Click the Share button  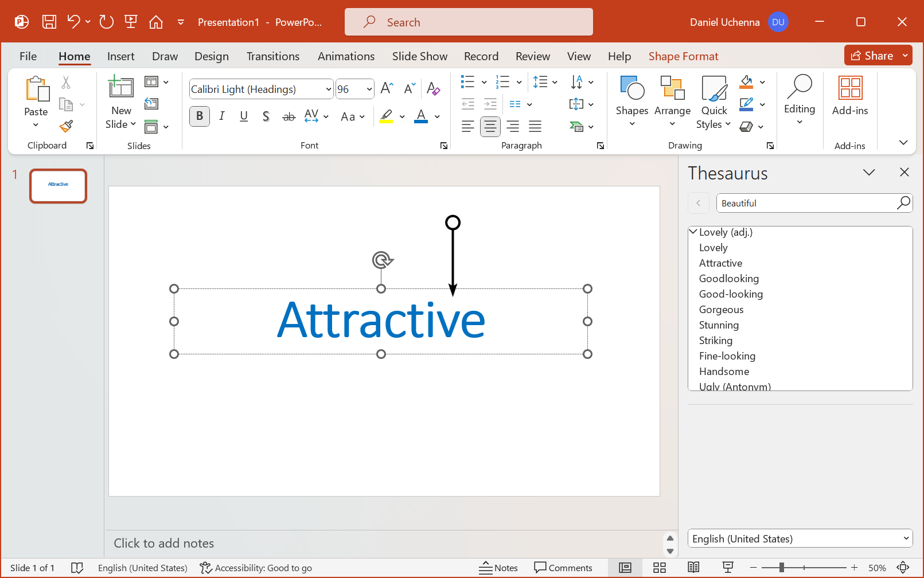pos(872,56)
